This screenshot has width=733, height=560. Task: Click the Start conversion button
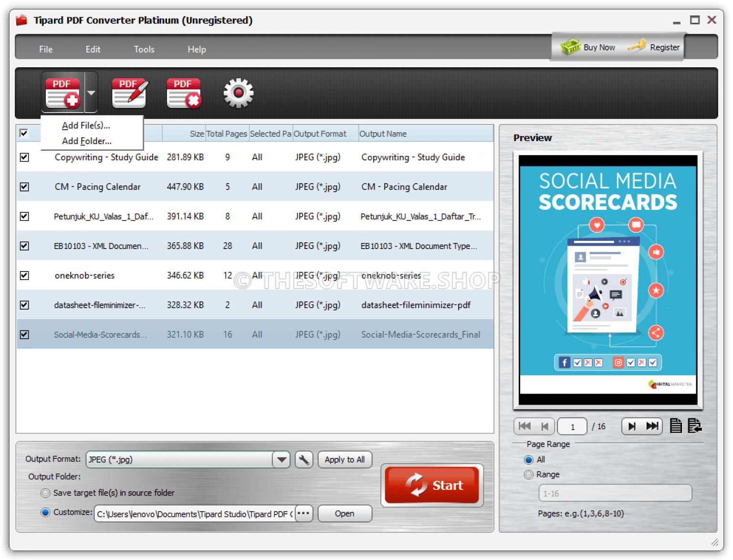[x=432, y=485]
